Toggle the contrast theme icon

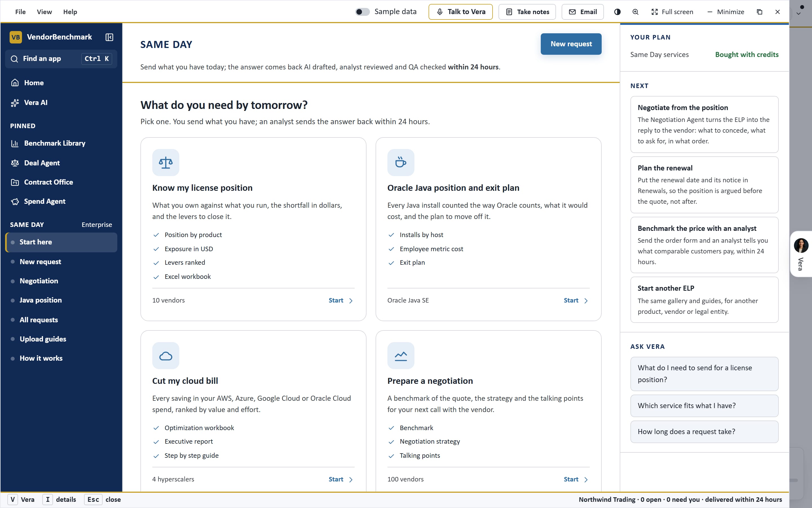pos(617,12)
